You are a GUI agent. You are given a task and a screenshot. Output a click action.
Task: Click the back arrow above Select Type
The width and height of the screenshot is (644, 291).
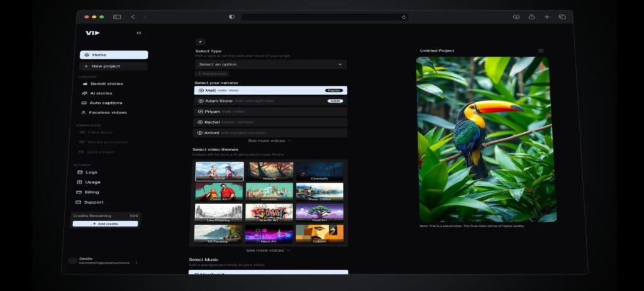point(201,42)
